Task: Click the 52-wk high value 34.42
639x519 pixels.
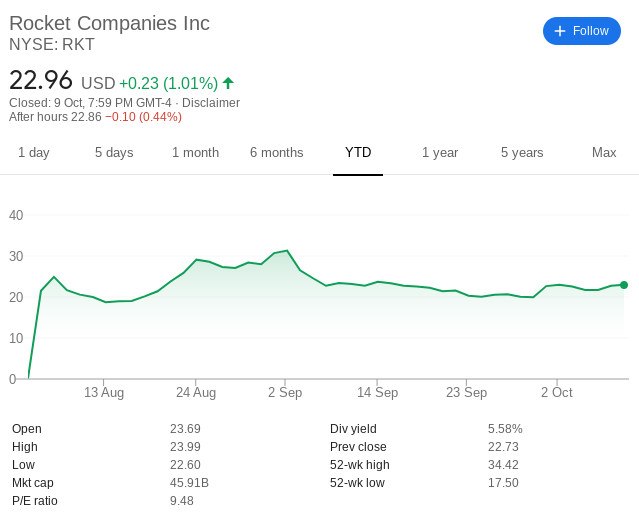Action: click(503, 465)
